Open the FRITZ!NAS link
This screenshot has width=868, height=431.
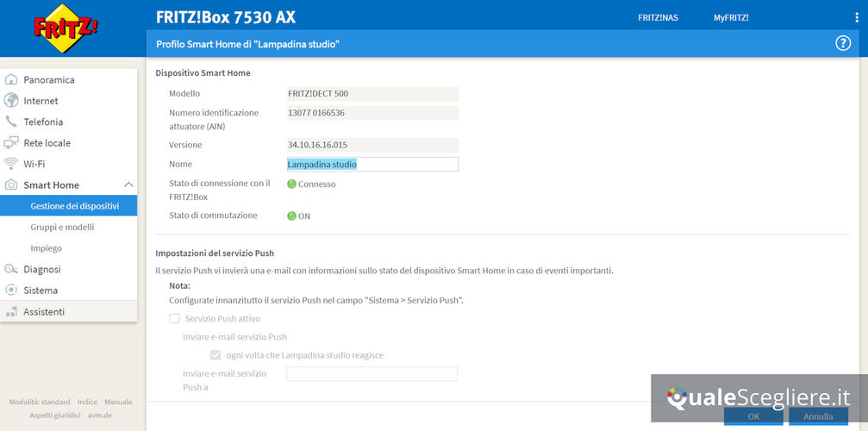click(x=658, y=17)
